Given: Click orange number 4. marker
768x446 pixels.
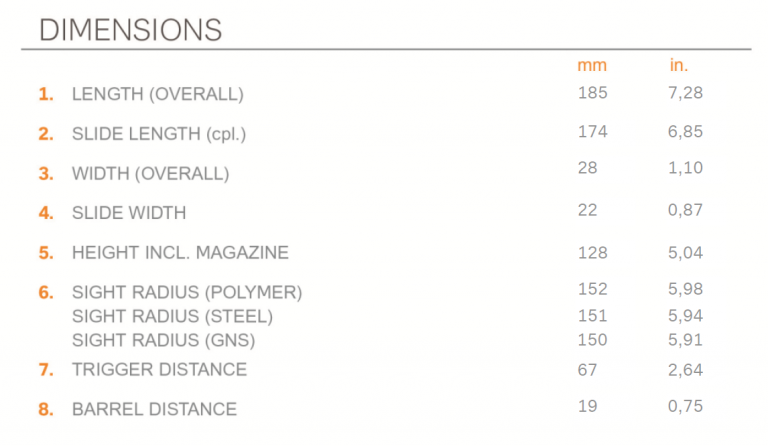Looking at the screenshot, I should 46,213.
